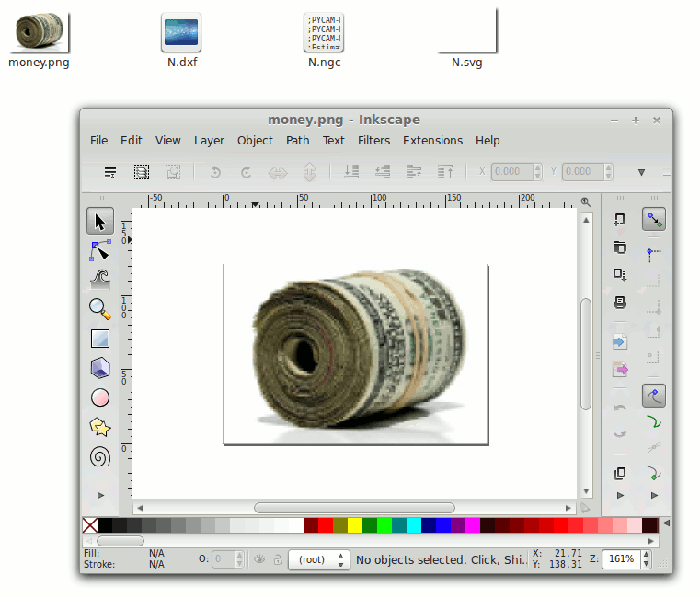Image resolution: width=700 pixels, height=598 pixels.
Task: Rotate selection counter-clockwise
Action: [x=215, y=172]
